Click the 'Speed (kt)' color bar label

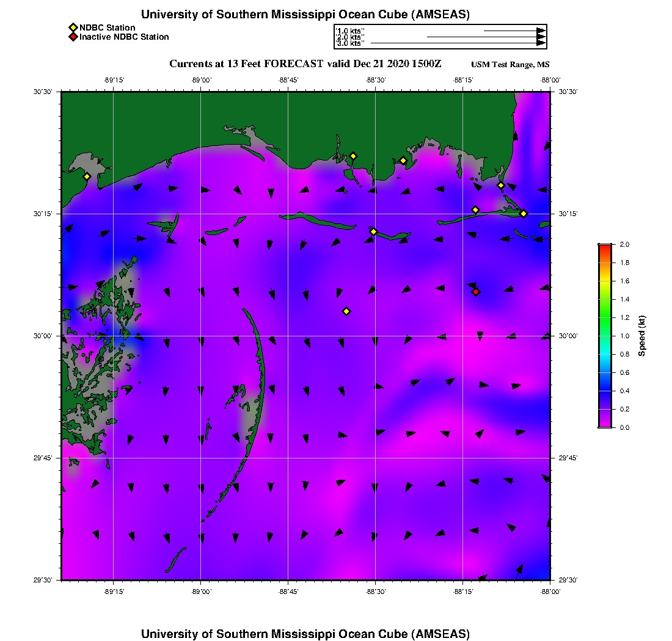tap(642, 336)
